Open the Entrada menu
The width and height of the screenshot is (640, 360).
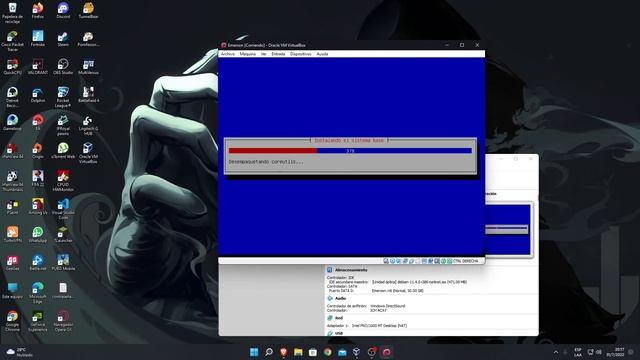pyautogui.click(x=278, y=54)
